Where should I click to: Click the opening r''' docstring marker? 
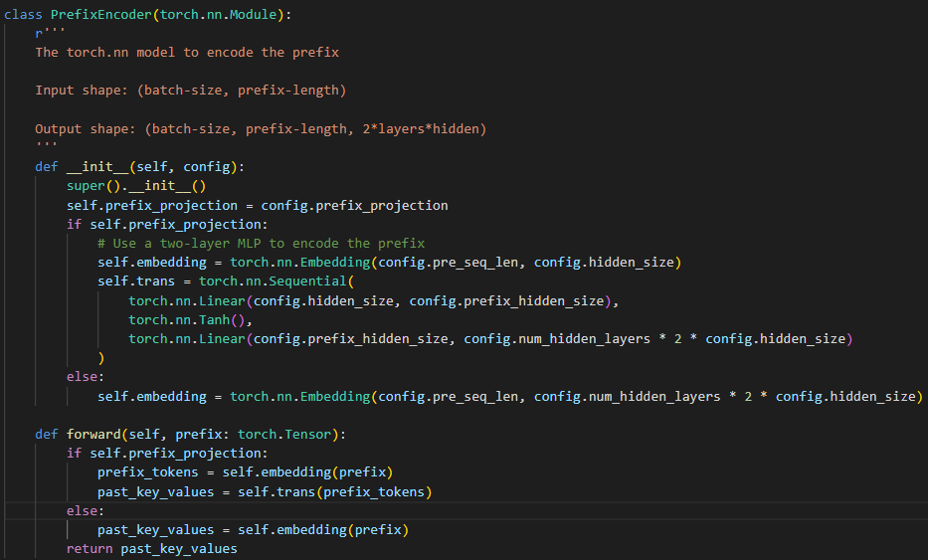pyautogui.click(x=50, y=33)
